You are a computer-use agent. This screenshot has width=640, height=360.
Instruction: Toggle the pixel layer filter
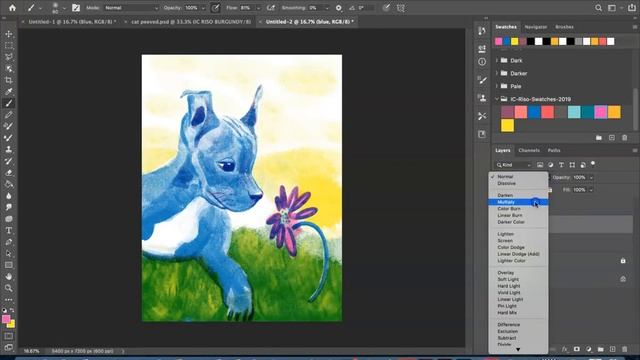[x=540, y=165]
